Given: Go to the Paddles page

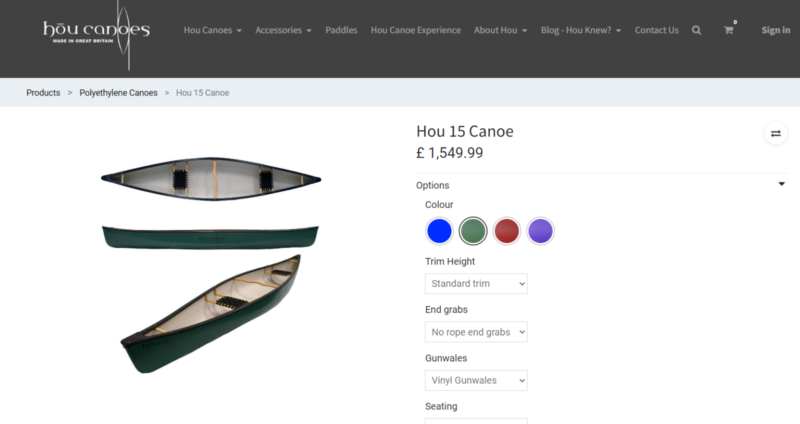Looking at the screenshot, I should pyautogui.click(x=341, y=30).
